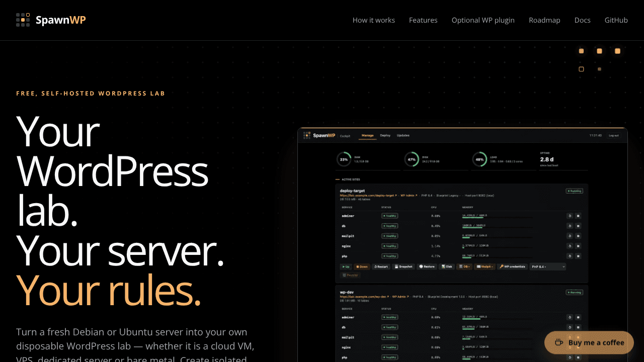Click Restart button under deploy-target services

point(381,266)
